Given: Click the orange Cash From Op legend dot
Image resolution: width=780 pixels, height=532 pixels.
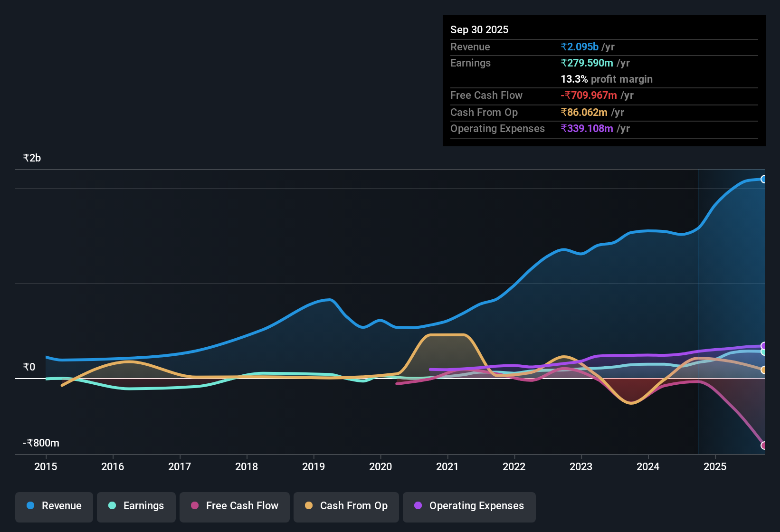Looking at the screenshot, I should pos(309,506).
